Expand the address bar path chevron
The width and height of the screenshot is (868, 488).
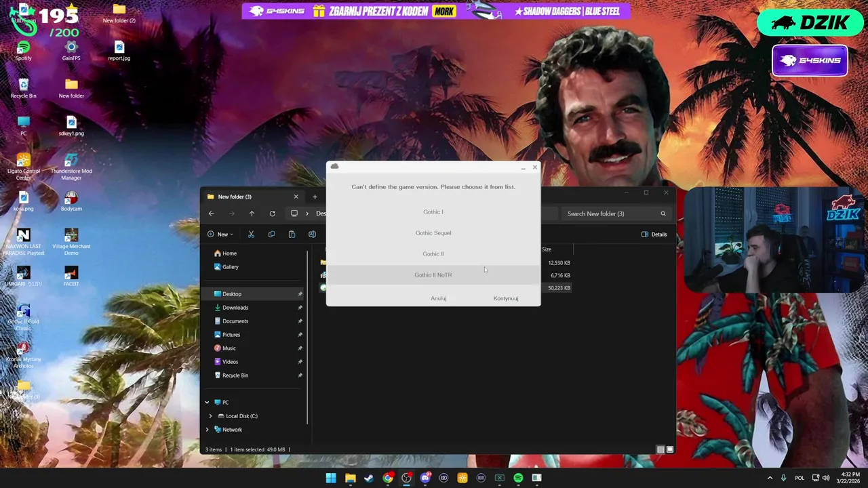307,213
